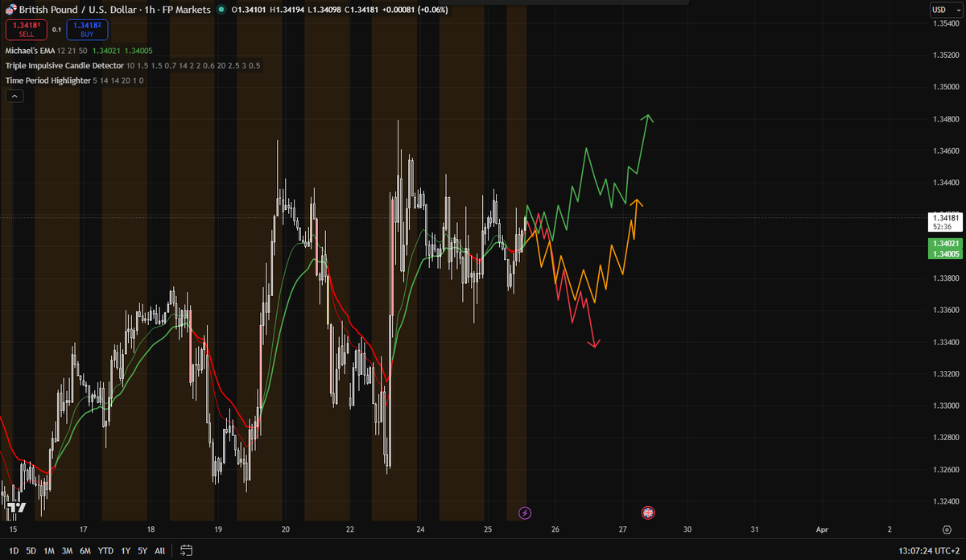The height and width of the screenshot is (560, 966).
Task: Click the British Pound / U.S. Dollar title
Action: [x=78, y=10]
